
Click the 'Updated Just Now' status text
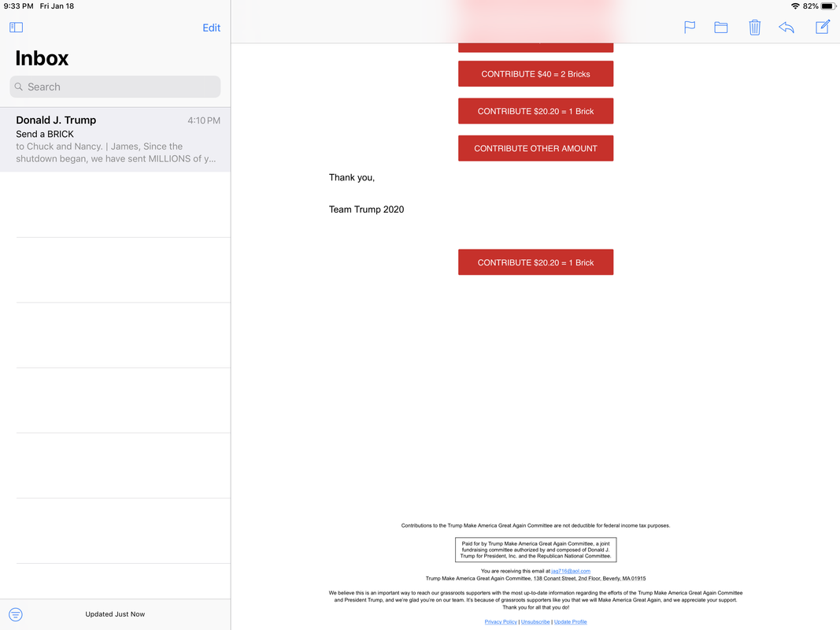coord(115,614)
